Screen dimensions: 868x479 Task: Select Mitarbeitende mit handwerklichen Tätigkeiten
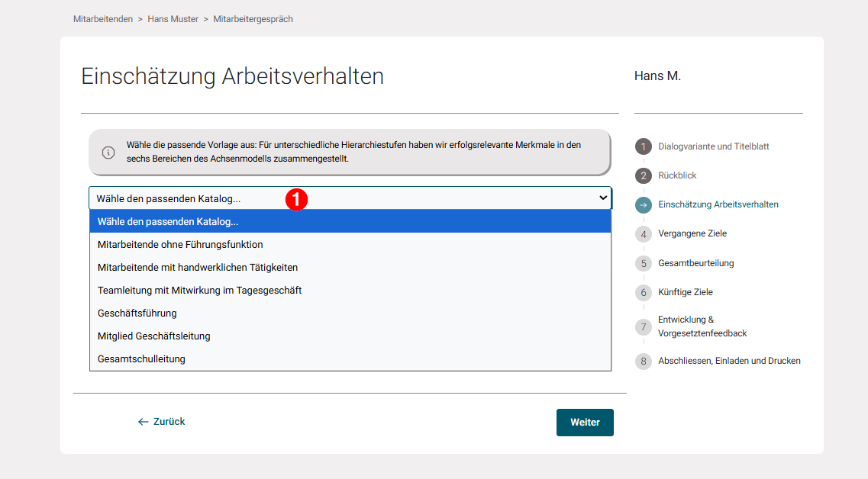tap(197, 267)
